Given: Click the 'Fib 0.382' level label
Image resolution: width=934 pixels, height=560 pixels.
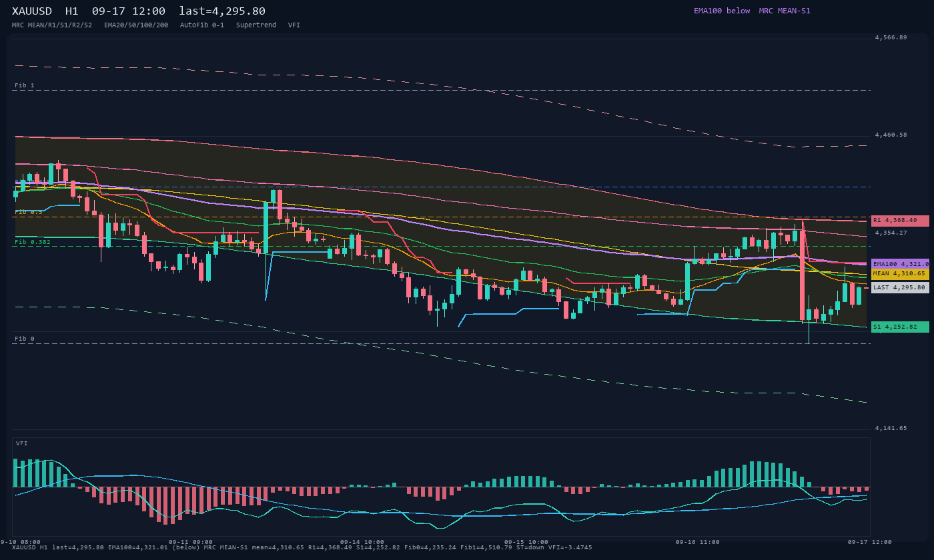Looking at the screenshot, I should pos(33,242).
